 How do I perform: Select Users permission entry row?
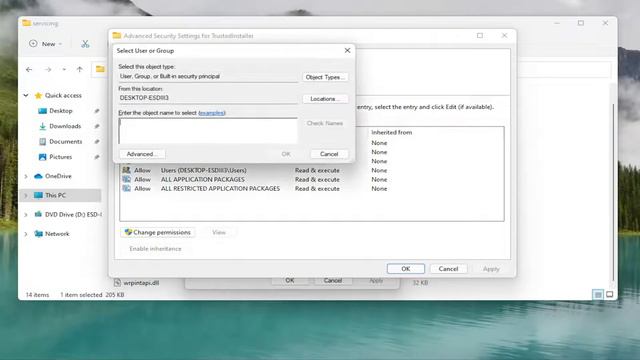click(x=312, y=170)
